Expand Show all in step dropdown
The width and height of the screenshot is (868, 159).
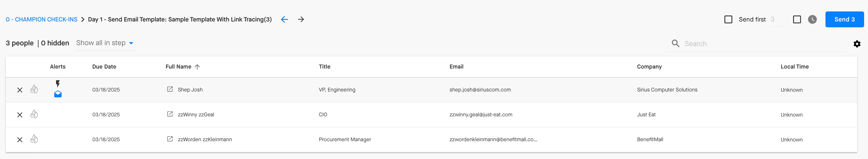pos(105,43)
